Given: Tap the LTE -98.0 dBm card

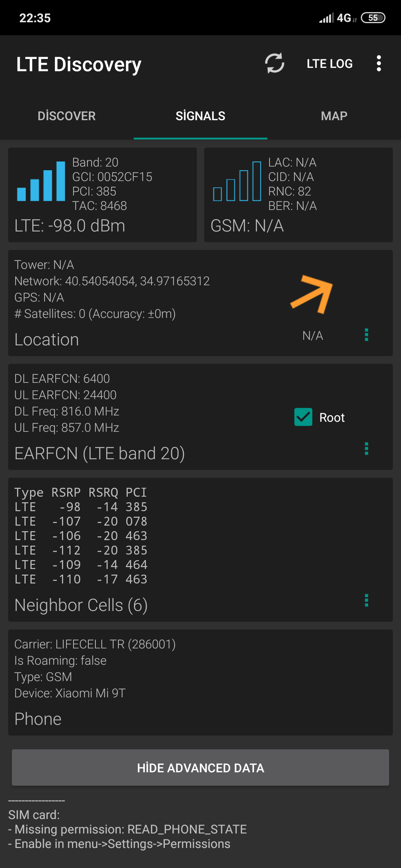Looking at the screenshot, I should click(x=102, y=195).
